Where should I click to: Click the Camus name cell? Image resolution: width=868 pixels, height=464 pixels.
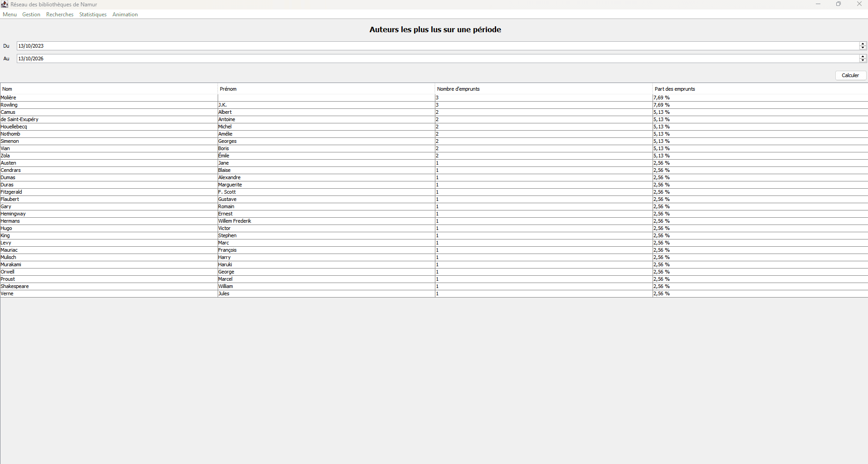click(109, 112)
